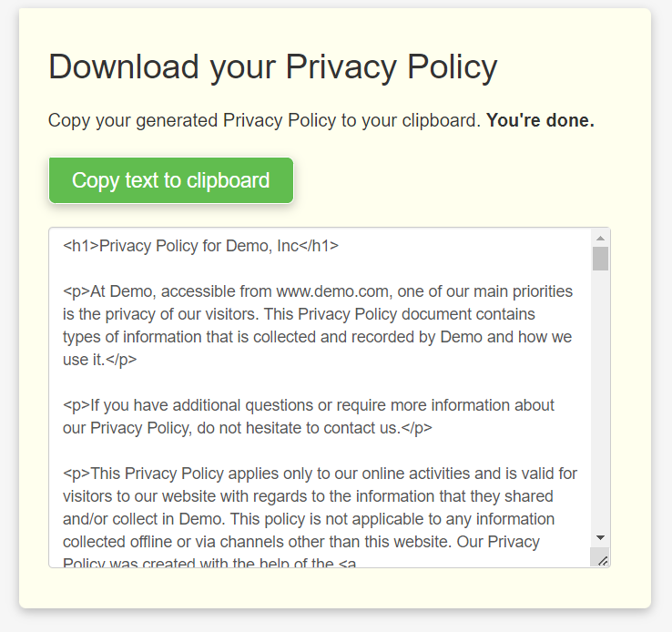Image resolution: width=672 pixels, height=632 pixels.
Task: Click the empty scrollbar track below the thumb
Action: [600, 401]
